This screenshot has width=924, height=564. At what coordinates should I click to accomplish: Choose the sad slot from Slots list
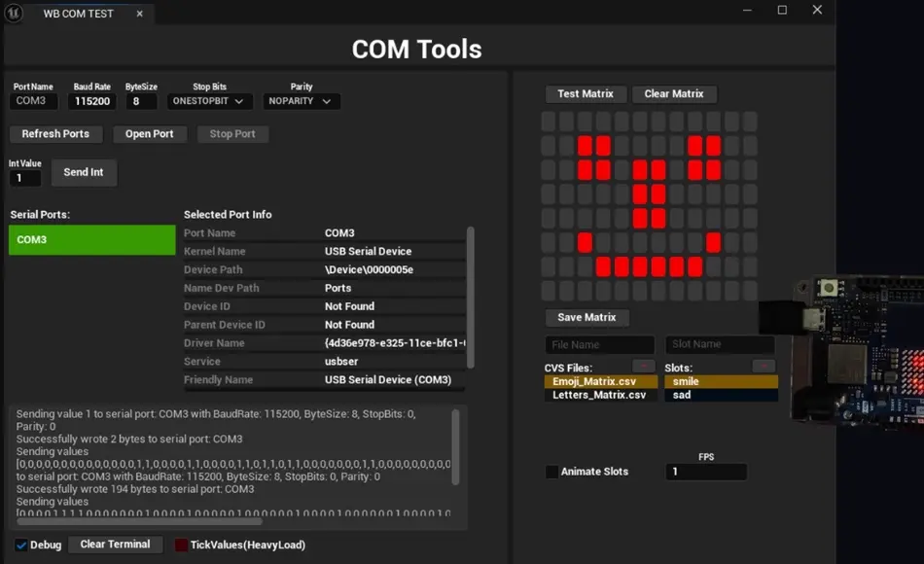coord(720,395)
